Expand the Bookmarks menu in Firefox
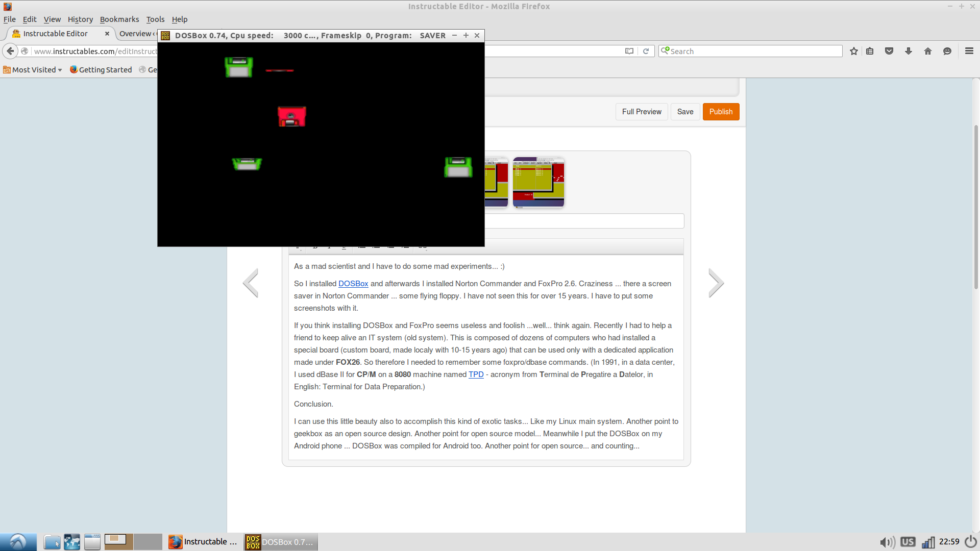Viewport: 980px width, 551px height. (x=118, y=18)
